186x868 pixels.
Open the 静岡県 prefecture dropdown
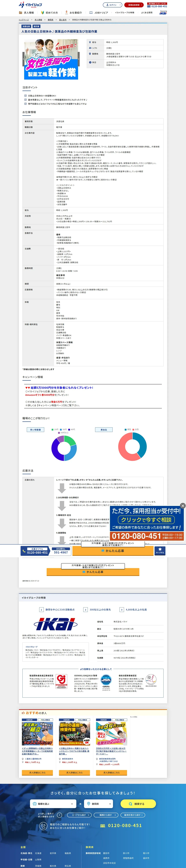[98, 804]
